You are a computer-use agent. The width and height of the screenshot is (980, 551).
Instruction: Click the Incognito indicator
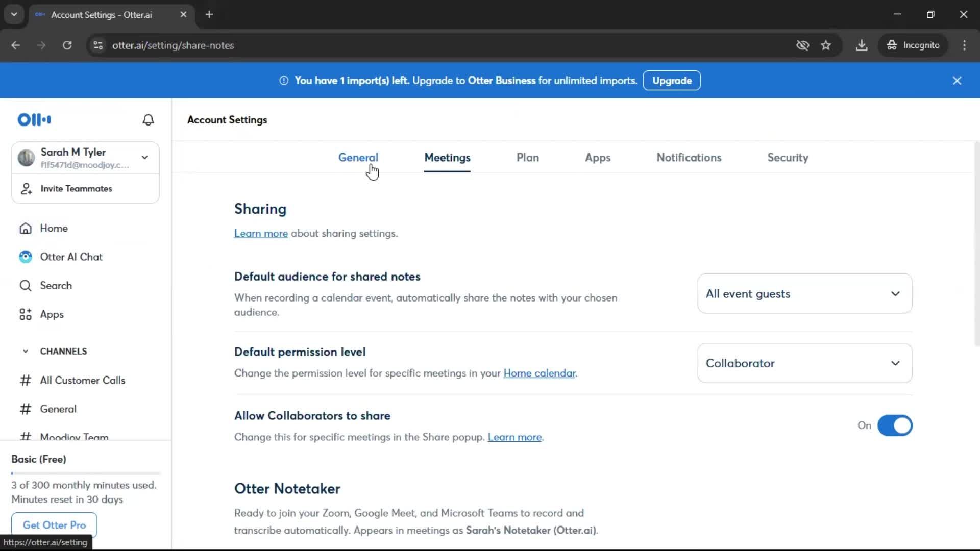click(x=913, y=45)
